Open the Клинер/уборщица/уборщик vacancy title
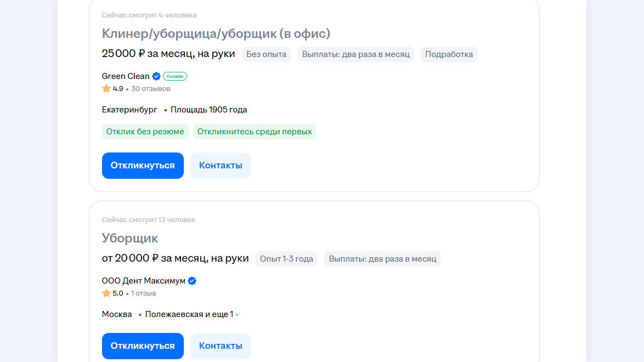Viewport: 644px width, 362px height. click(x=216, y=33)
